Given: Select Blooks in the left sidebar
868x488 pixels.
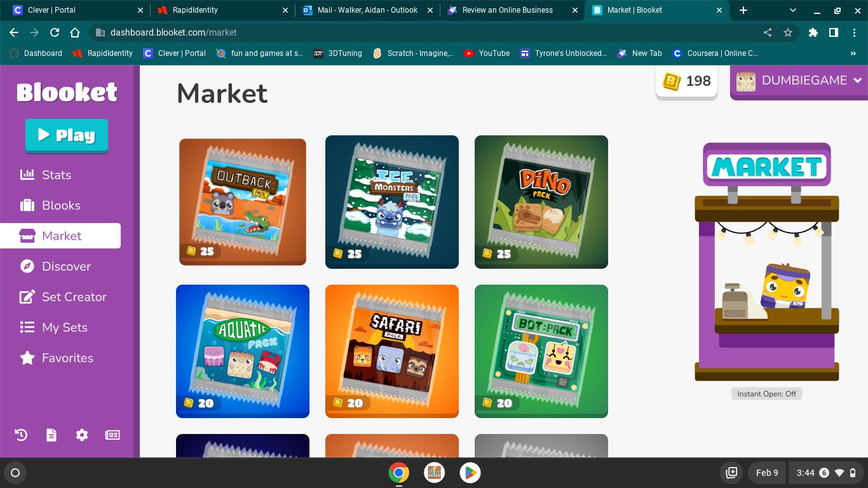Looking at the screenshot, I should 60,205.
